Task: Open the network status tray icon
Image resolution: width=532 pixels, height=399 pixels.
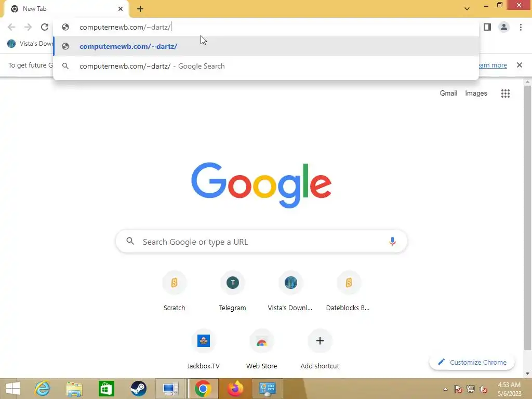Action: pos(470,390)
